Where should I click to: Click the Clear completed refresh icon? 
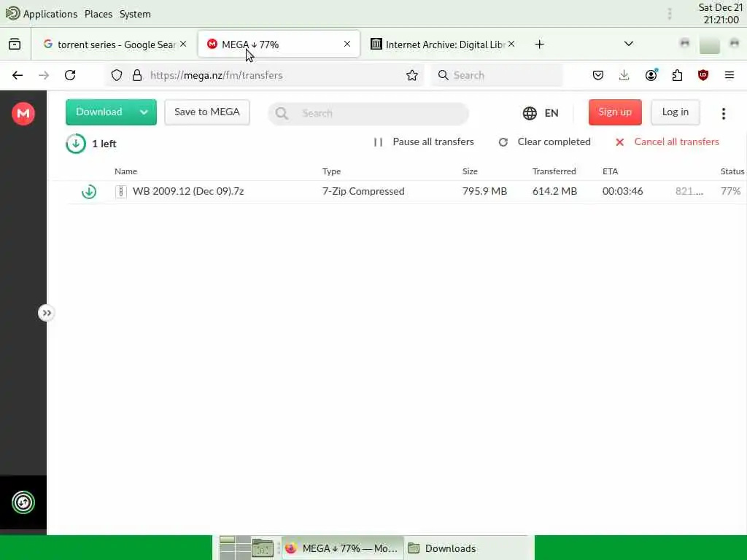pyautogui.click(x=503, y=142)
